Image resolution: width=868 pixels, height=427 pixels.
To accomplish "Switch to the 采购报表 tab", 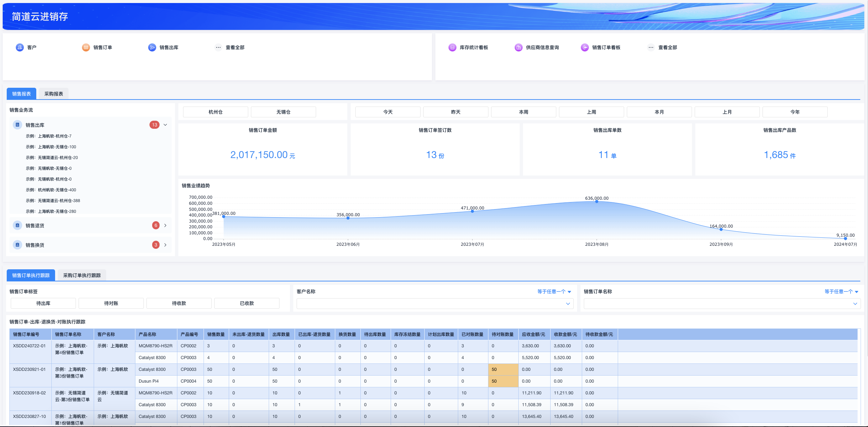I will (x=53, y=94).
